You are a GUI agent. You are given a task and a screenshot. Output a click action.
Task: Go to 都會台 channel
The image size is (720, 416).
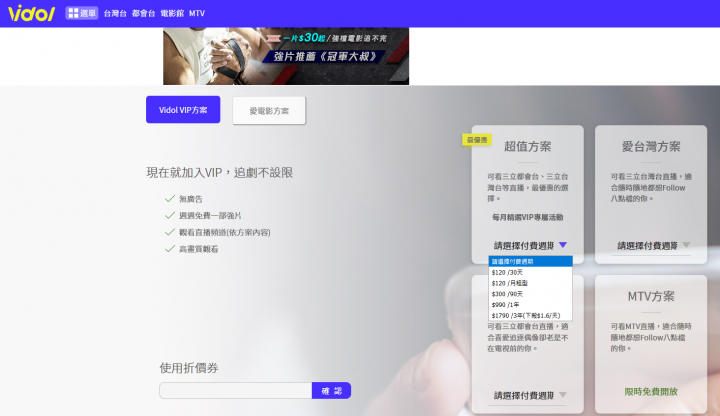pyautogui.click(x=143, y=13)
